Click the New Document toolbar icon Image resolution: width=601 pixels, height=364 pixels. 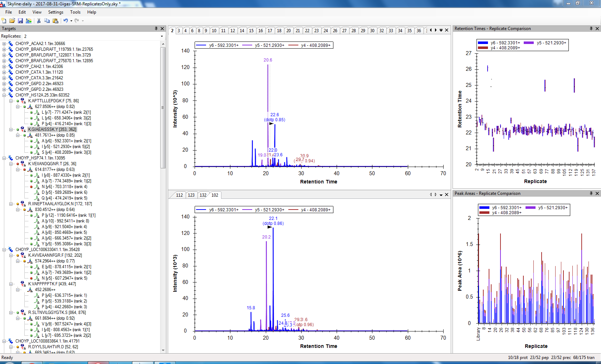[x=4, y=21]
